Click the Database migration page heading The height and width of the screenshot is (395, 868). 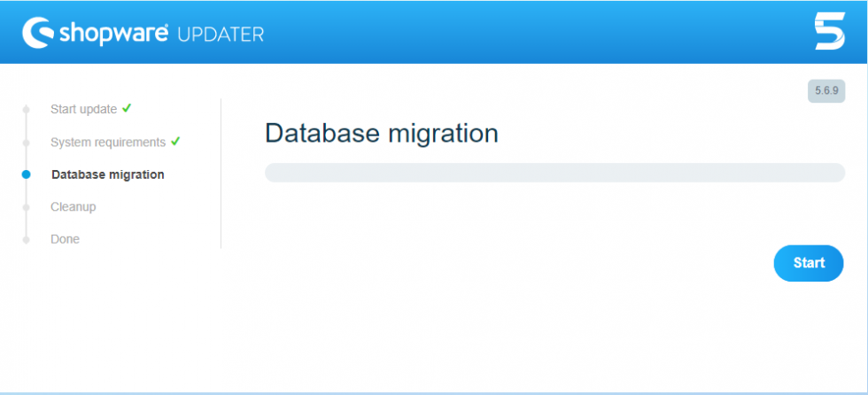[x=382, y=134]
